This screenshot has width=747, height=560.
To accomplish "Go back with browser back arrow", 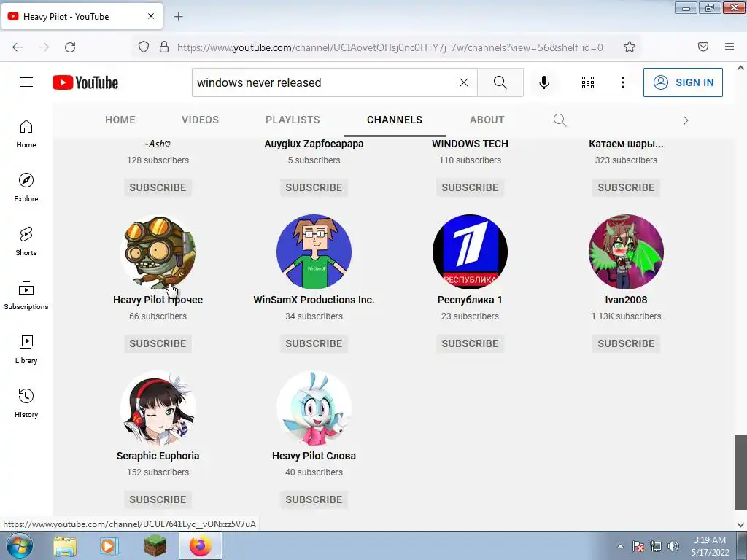I will click(18, 47).
